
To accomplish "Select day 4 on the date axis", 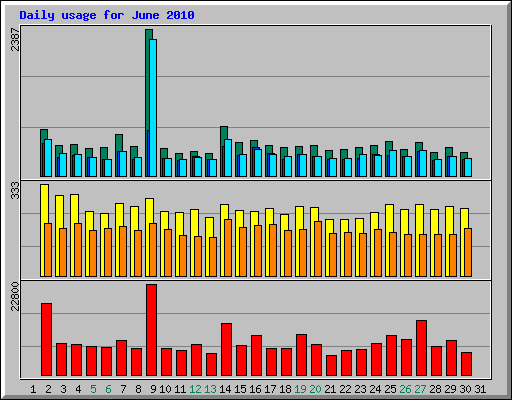I will click(x=78, y=389).
